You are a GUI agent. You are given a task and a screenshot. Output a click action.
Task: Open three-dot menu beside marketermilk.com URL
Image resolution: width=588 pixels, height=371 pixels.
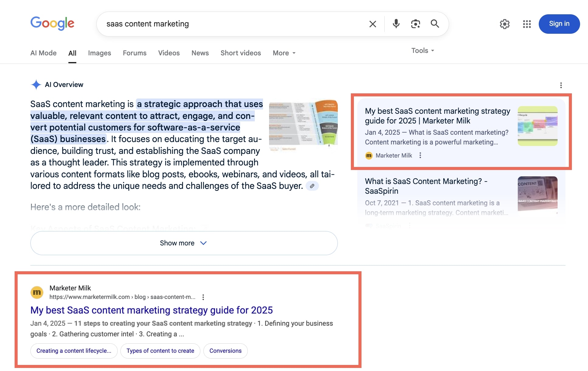click(203, 297)
